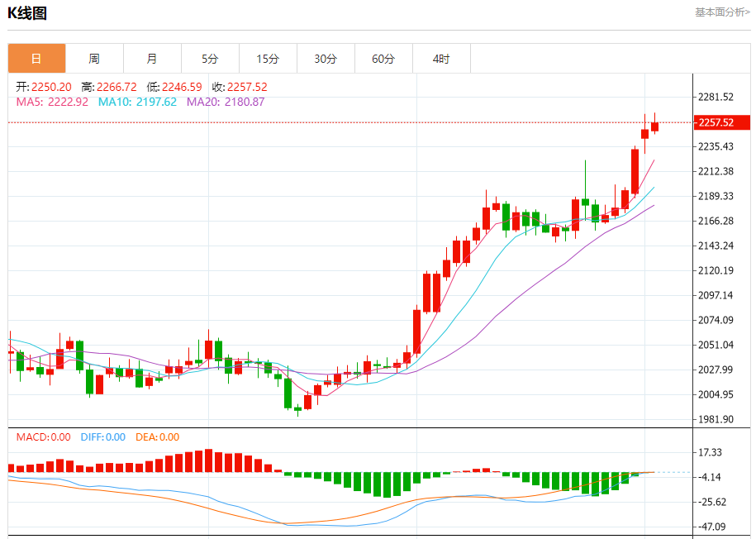Click the 2120.19 price axis label
756x539 pixels.
click(716, 270)
